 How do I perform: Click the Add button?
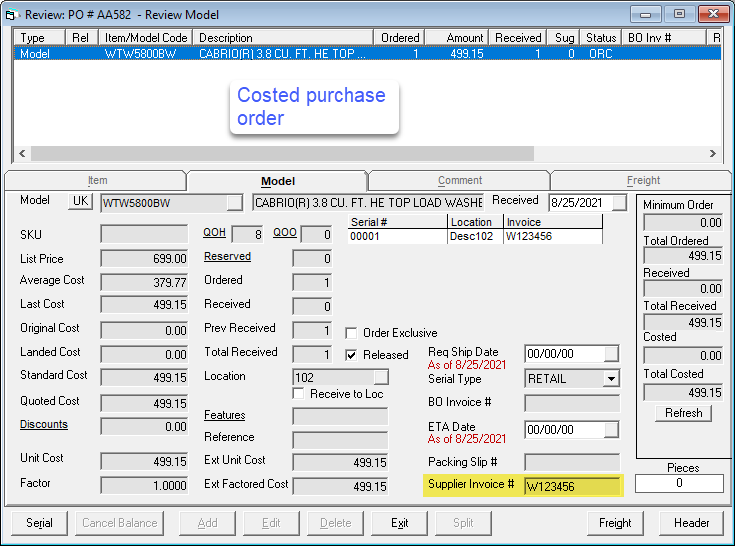pyautogui.click(x=207, y=523)
